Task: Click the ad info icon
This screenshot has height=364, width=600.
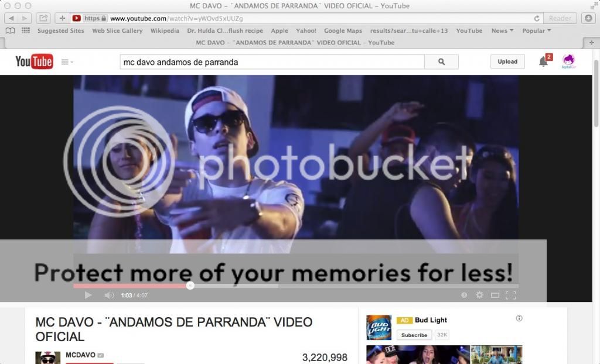Action: pos(519,318)
